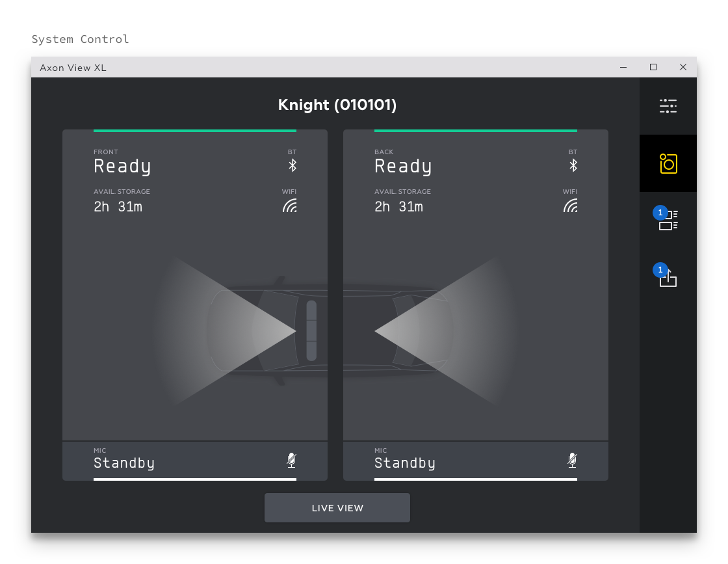Toggle the BACK camera muted microphone icon
728x564 pixels.
pyautogui.click(x=573, y=460)
